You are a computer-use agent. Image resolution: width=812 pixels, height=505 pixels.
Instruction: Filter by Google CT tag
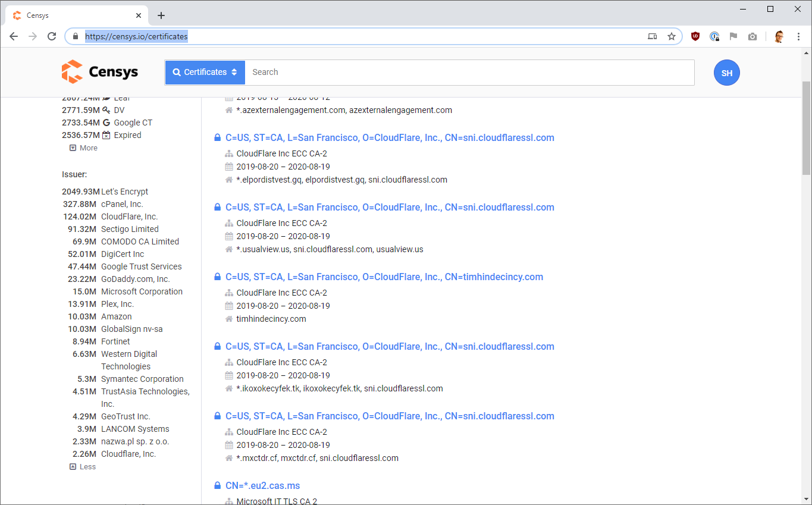click(133, 123)
